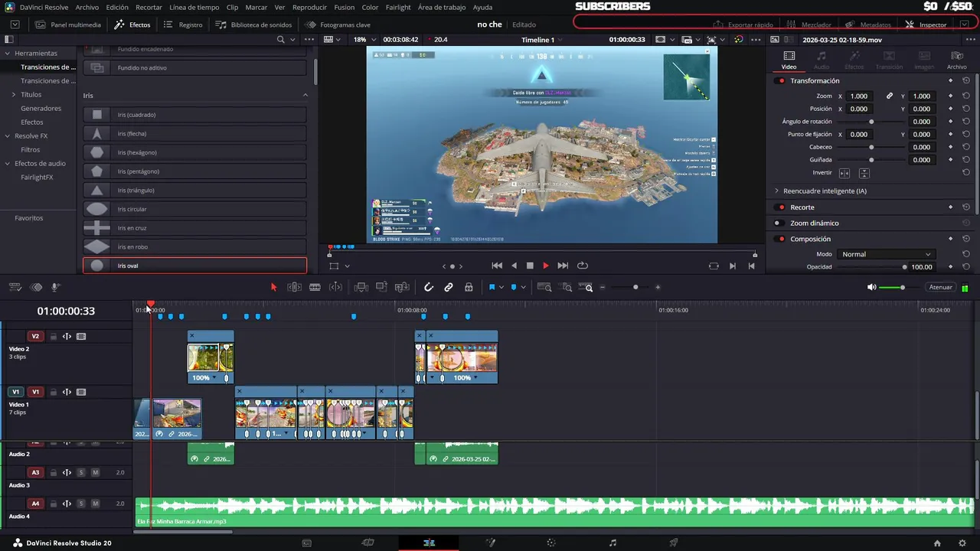Toggle linked selection chain icon
Screen dimensions: 980x551
(x=449, y=287)
